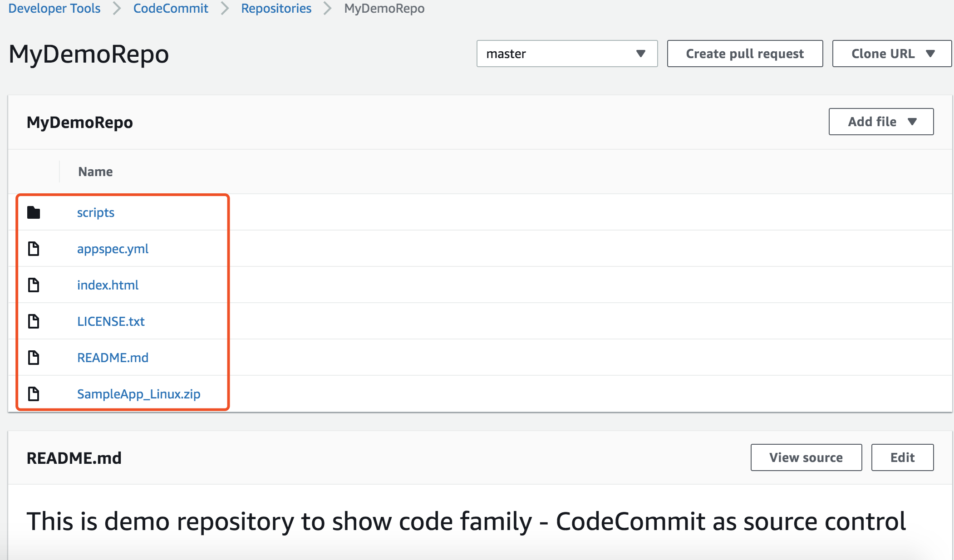The width and height of the screenshot is (954, 560).
Task: Open LICENSE.txt file
Action: point(111,321)
